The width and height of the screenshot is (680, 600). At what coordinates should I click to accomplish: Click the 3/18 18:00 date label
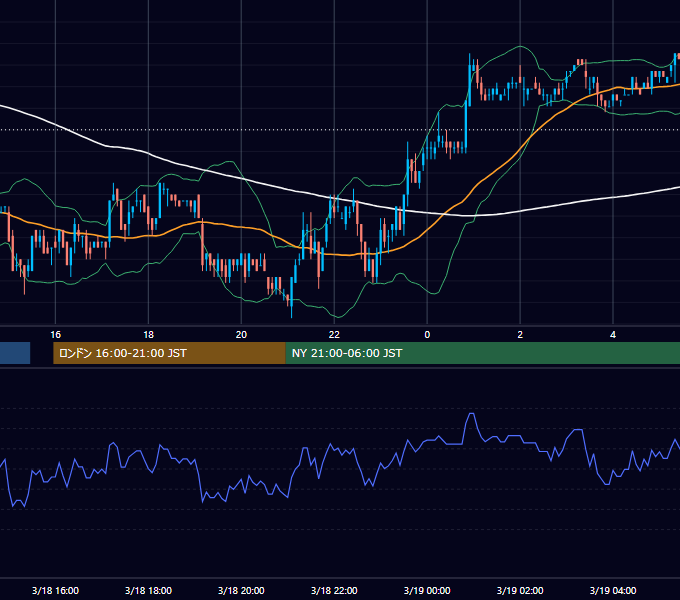148,590
